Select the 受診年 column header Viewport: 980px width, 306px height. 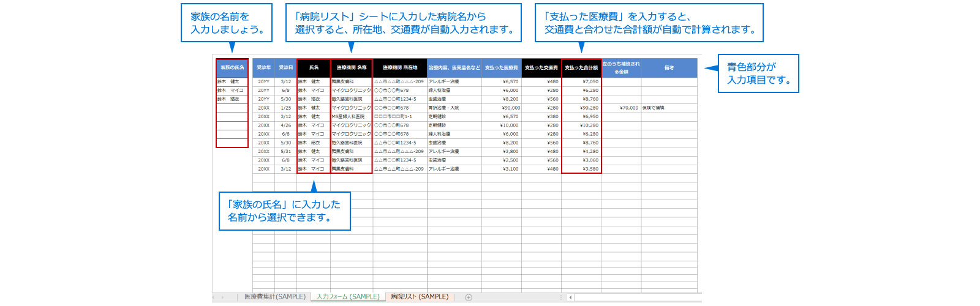(263, 68)
